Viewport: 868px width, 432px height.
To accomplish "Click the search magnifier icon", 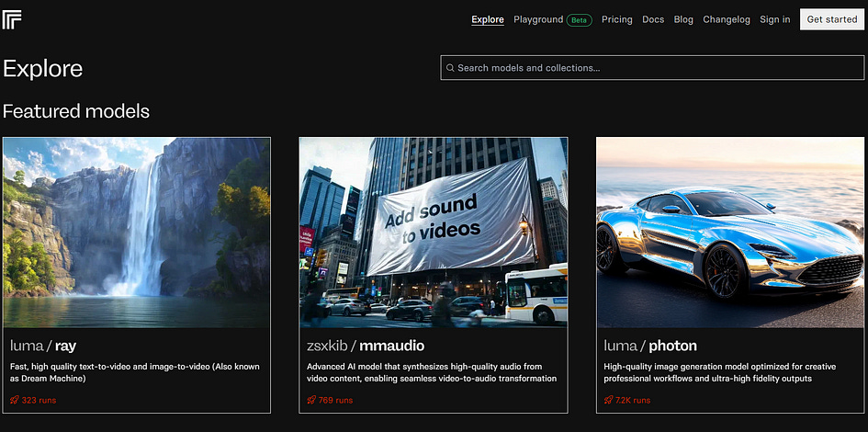I will [x=450, y=68].
